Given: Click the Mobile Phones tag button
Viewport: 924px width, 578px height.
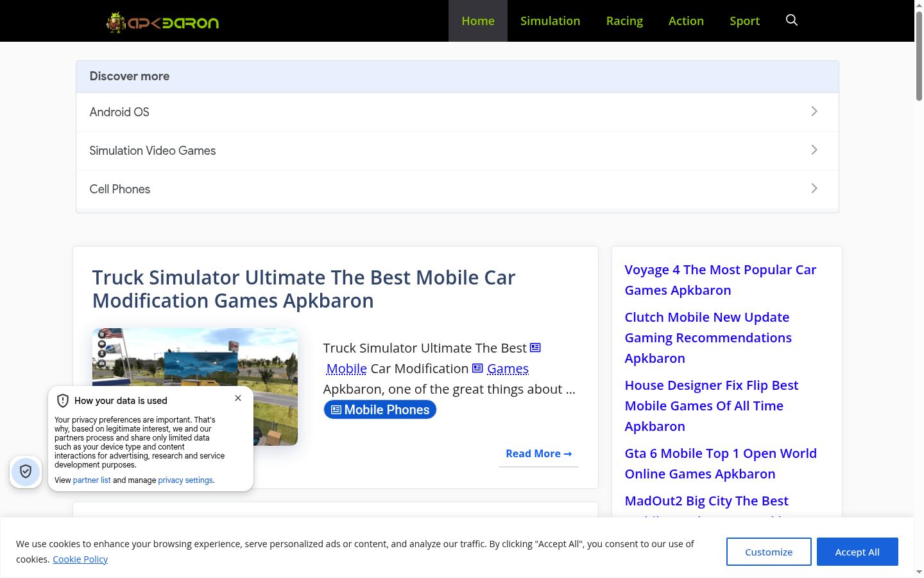Looking at the screenshot, I should pos(380,410).
